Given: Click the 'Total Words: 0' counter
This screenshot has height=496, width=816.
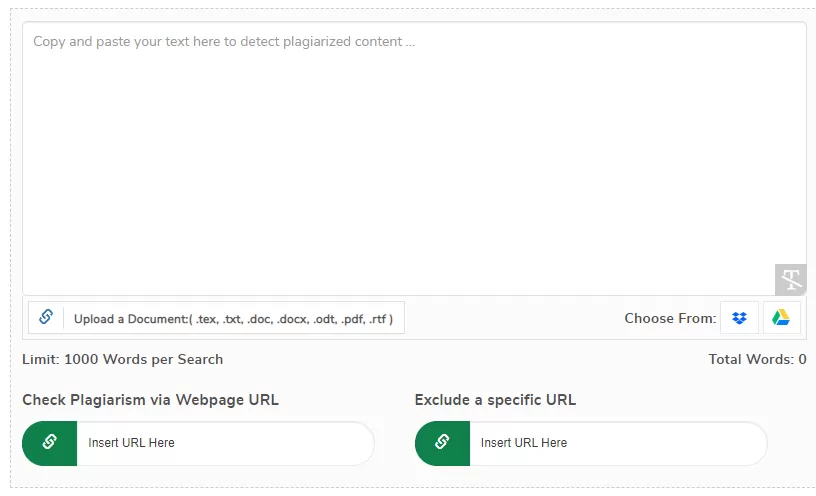Looking at the screenshot, I should pos(756,359).
